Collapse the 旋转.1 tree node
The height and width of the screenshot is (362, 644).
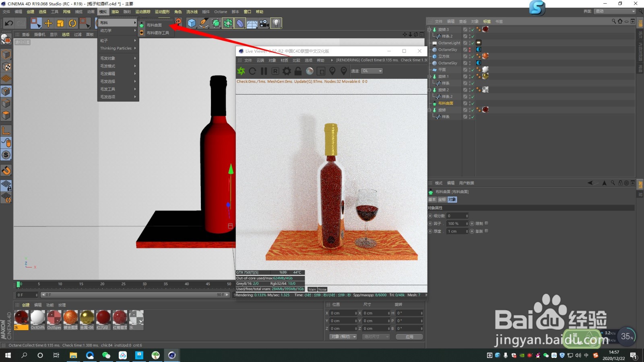(429, 76)
